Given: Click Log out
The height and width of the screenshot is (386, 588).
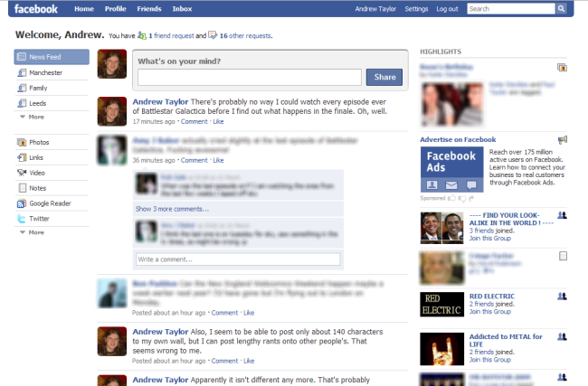Looking at the screenshot, I should (447, 9).
